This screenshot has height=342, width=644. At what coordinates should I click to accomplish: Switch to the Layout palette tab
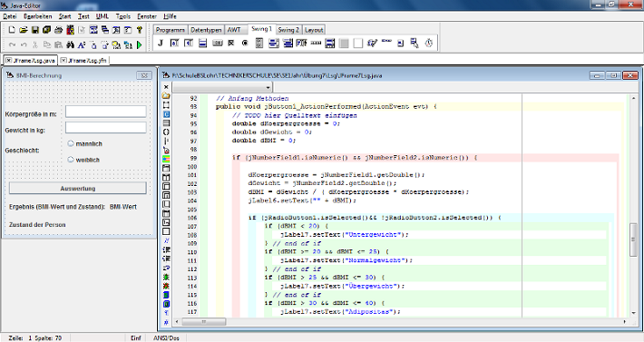314,30
